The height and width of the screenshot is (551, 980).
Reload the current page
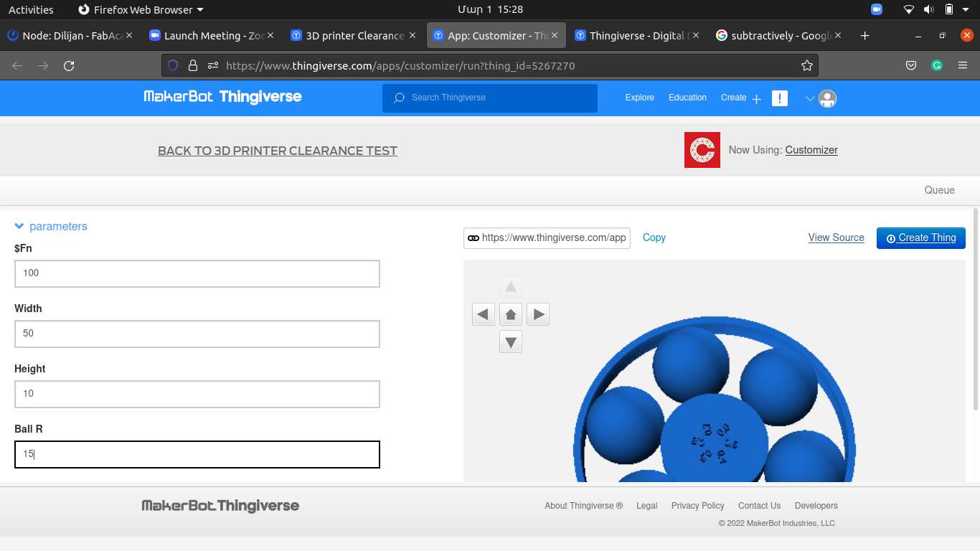(69, 65)
